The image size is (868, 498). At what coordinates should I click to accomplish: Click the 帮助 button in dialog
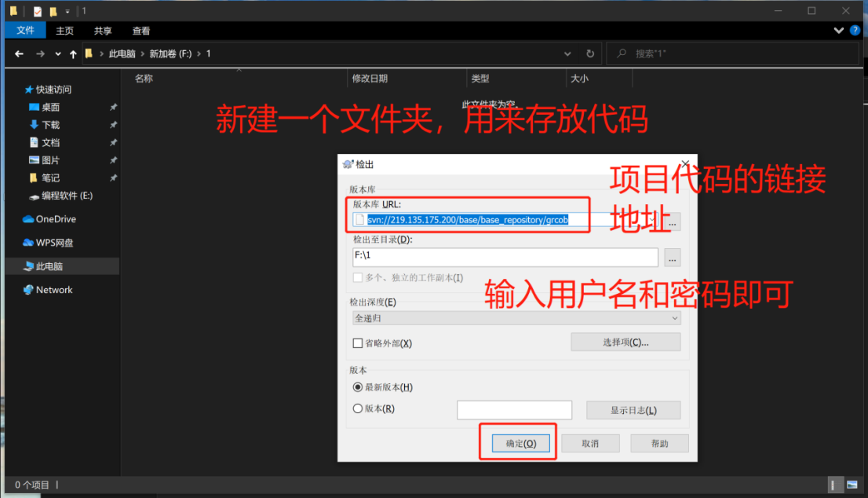tap(659, 443)
